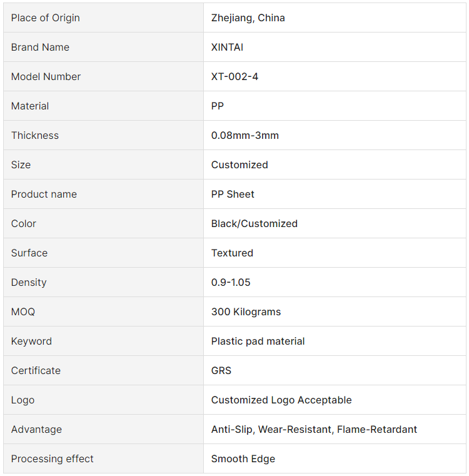Click the "PP Sheet" product name value

click(x=233, y=194)
